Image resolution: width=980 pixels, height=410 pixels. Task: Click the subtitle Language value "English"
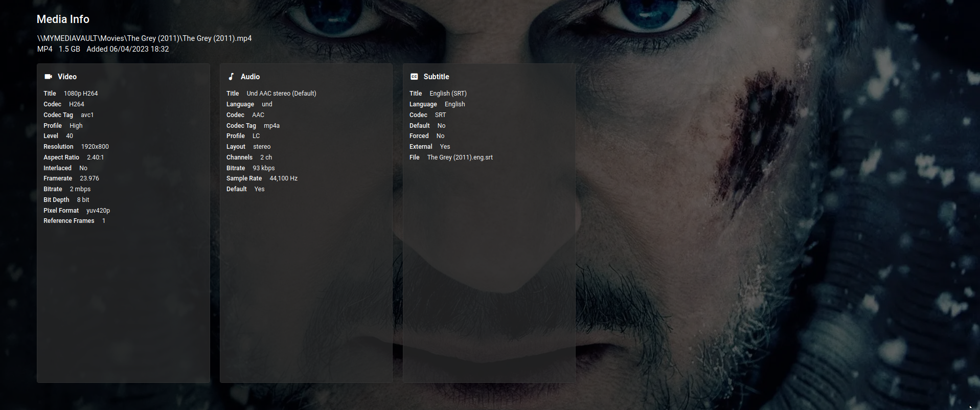point(455,104)
